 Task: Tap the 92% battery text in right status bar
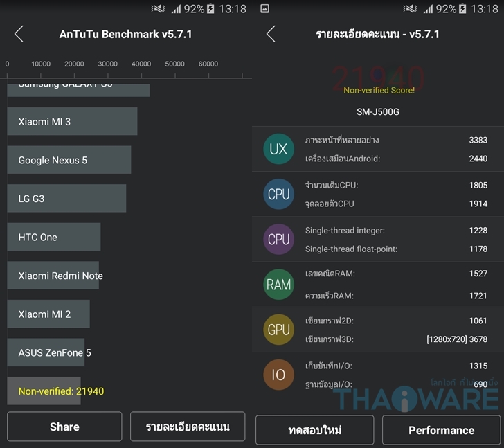pyautogui.click(x=446, y=9)
